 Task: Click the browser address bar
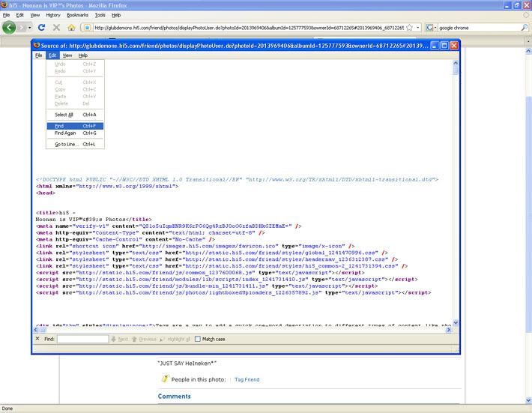pyautogui.click(x=249, y=28)
